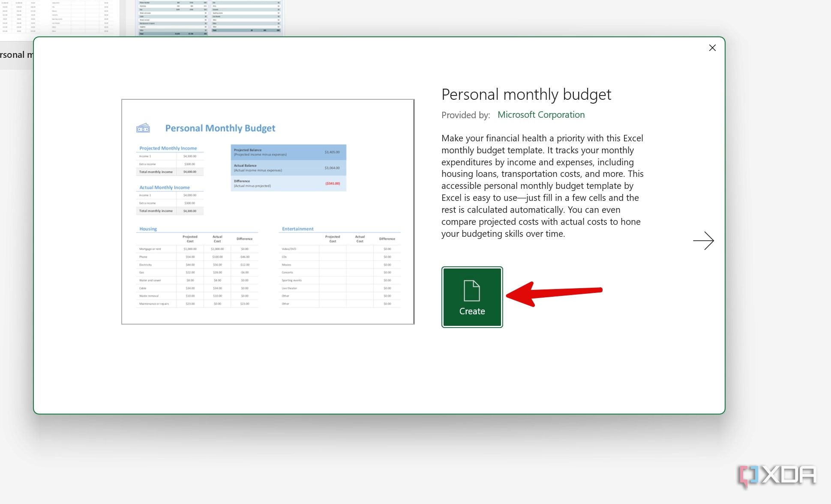
Task: Select the Personal Monthly Budget preview image
Action: point(267,211)
